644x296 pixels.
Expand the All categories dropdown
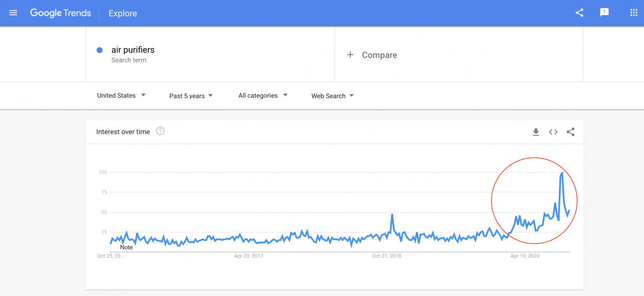263,95
